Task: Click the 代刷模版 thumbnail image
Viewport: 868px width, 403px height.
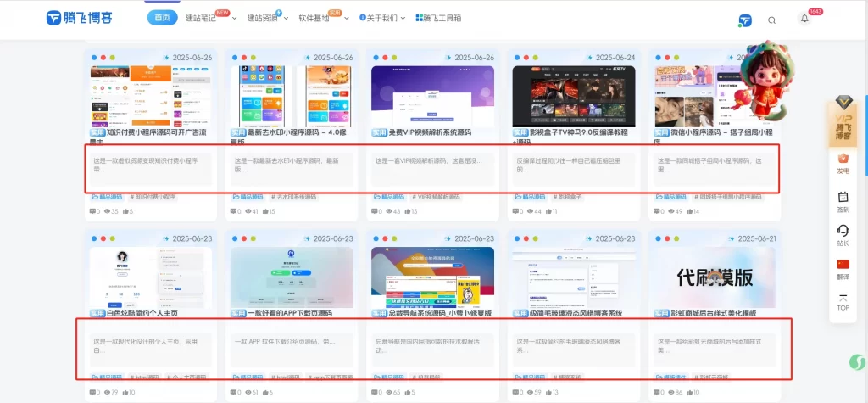Action: point(715,277)
